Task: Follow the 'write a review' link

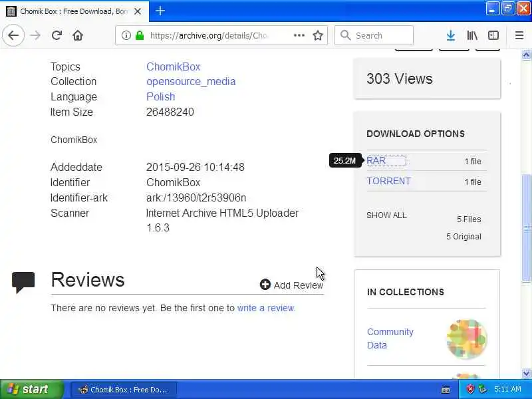Action: pos(267,308)
